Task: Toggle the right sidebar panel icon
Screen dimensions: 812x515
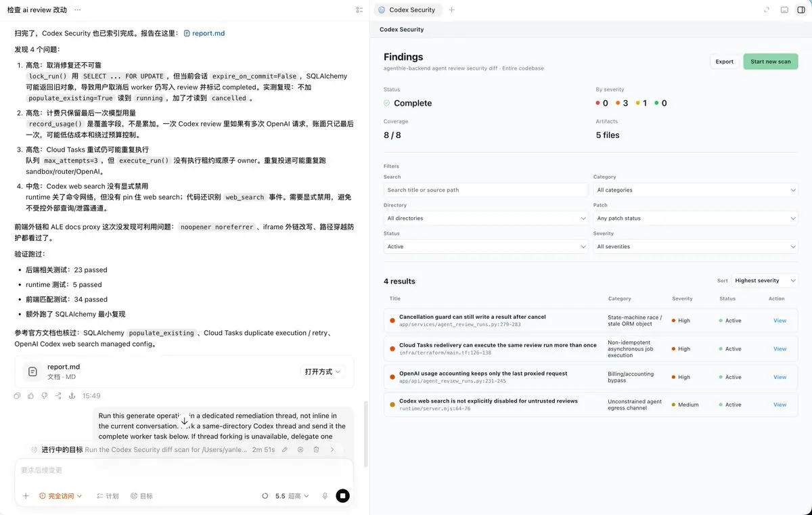Action: pos(800,10)
